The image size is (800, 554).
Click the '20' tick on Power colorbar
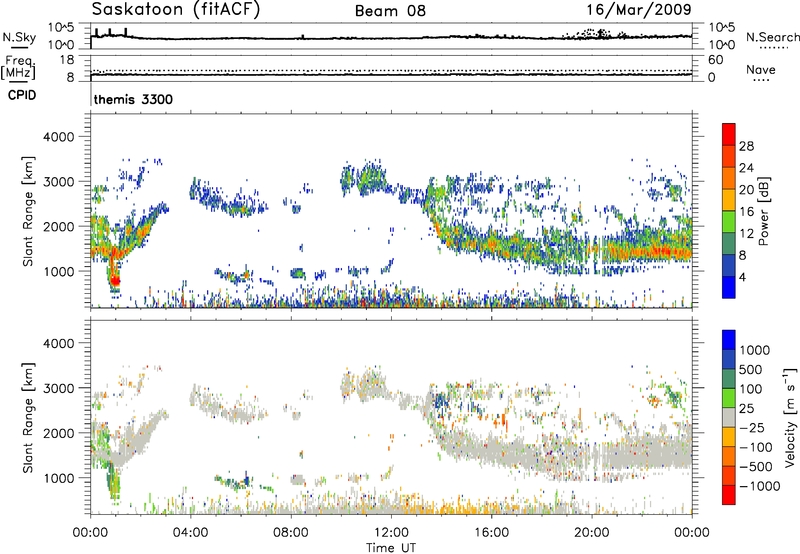tap(746, 190)
